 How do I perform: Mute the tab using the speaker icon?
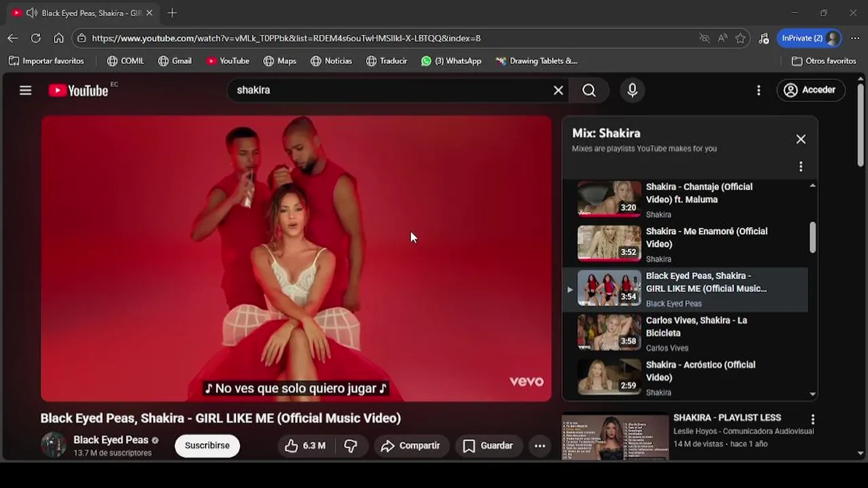(x=31, y=13)
